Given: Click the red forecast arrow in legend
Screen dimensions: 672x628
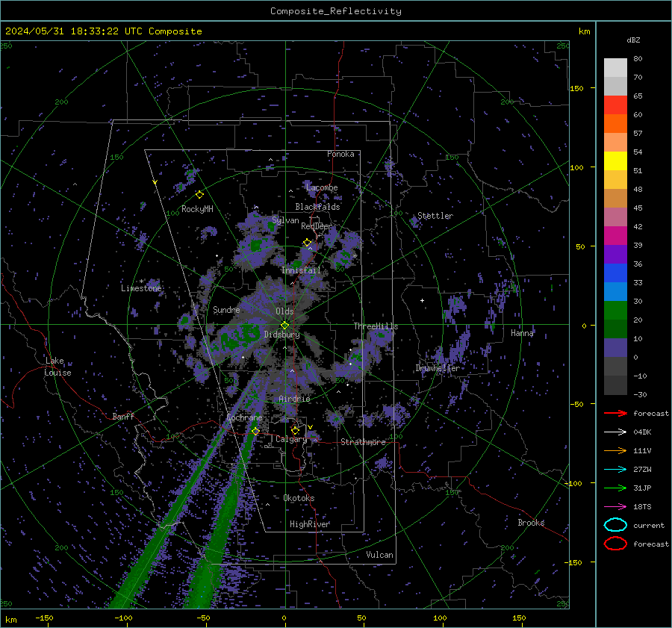Looking at the screenshot, I should click(x=615, y=413).
